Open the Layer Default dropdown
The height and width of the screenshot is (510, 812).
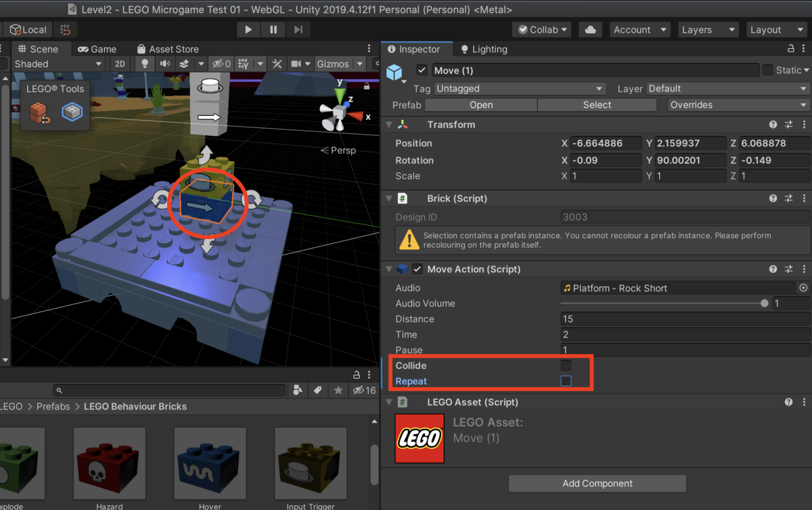(x=728, y=89)
